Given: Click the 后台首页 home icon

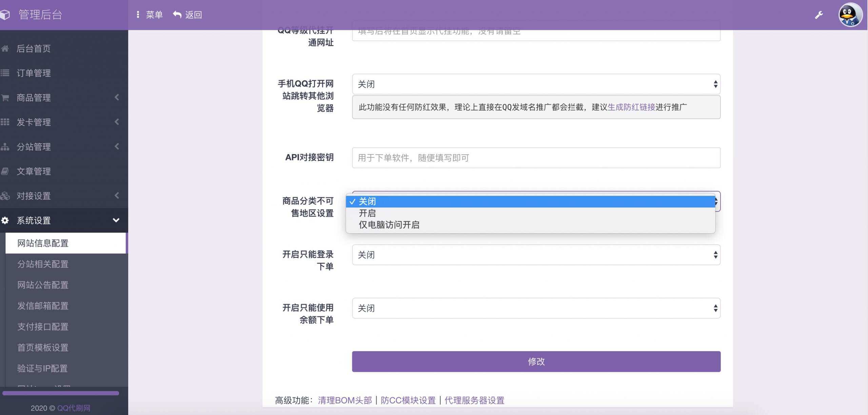Looking at the screenshot, I should (5, 48).
